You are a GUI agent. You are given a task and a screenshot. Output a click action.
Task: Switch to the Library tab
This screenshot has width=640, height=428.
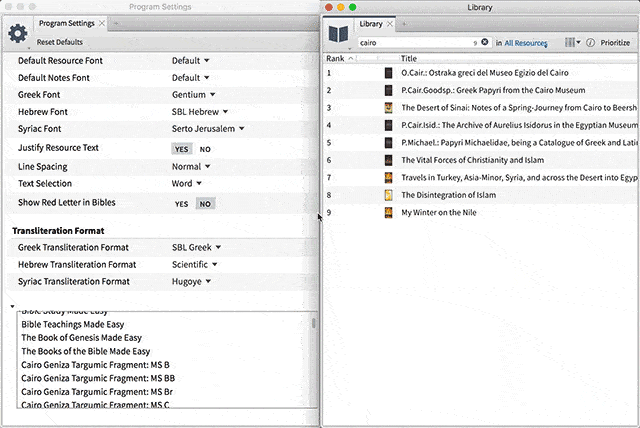(x=371, y=24)
